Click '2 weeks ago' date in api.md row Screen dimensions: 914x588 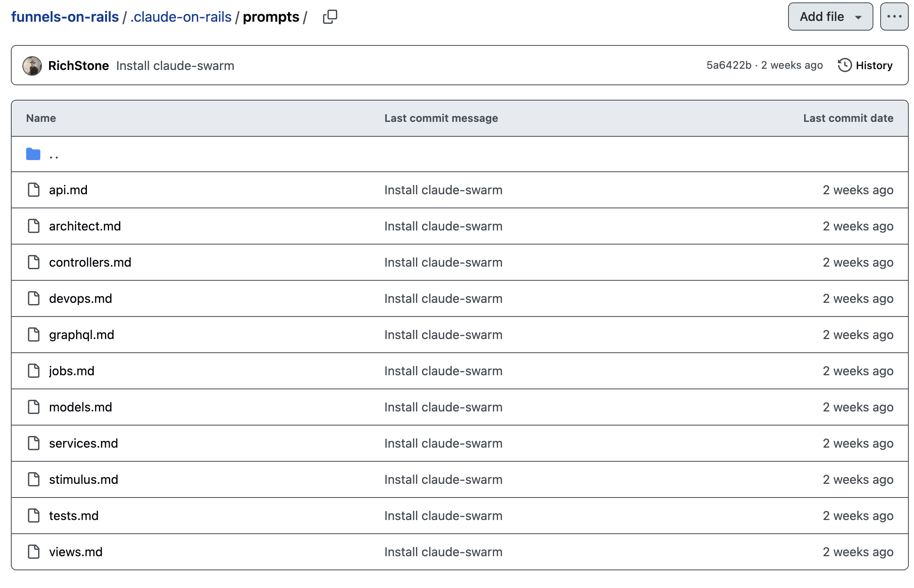858,190
